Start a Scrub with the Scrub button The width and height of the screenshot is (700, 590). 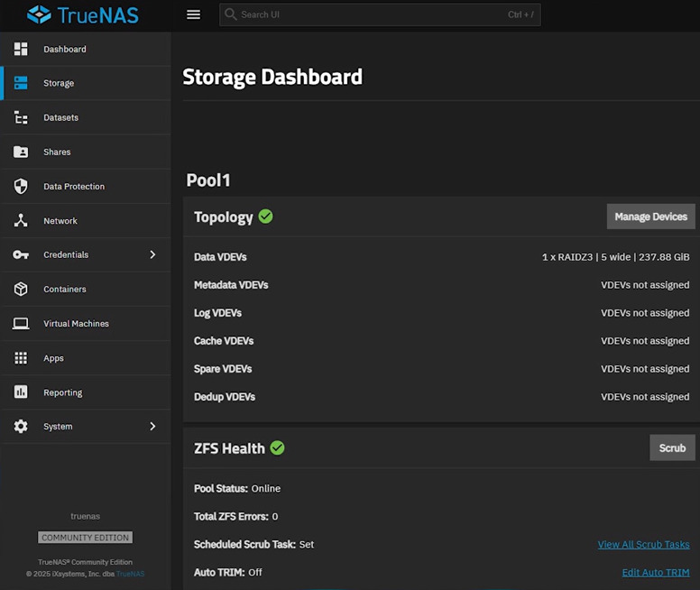pyautogui.click(x=672, y=447)
